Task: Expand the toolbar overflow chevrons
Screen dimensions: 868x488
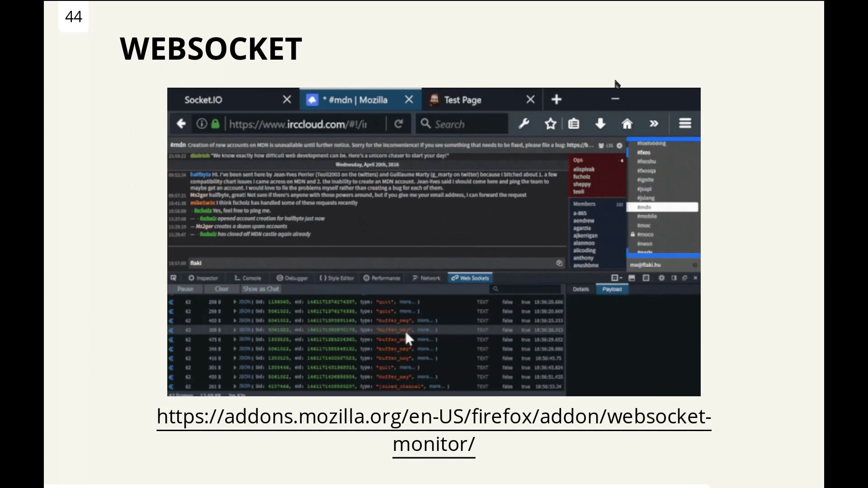Action: 654,124
